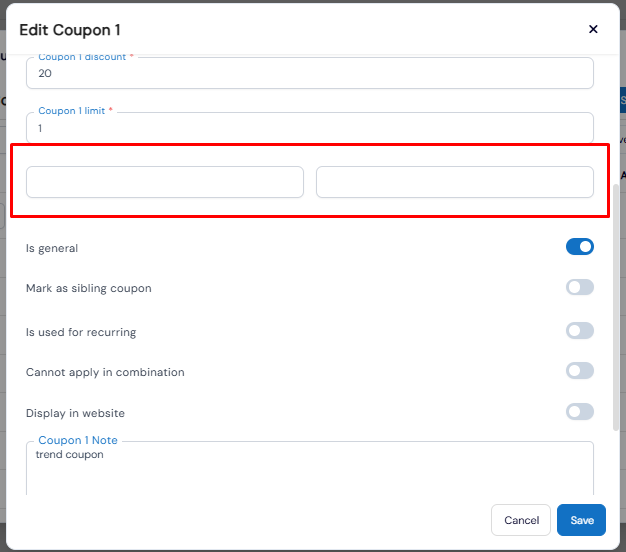626x552 pixels.
Task: Toggle Display in website on
Action: coord(580,412)
